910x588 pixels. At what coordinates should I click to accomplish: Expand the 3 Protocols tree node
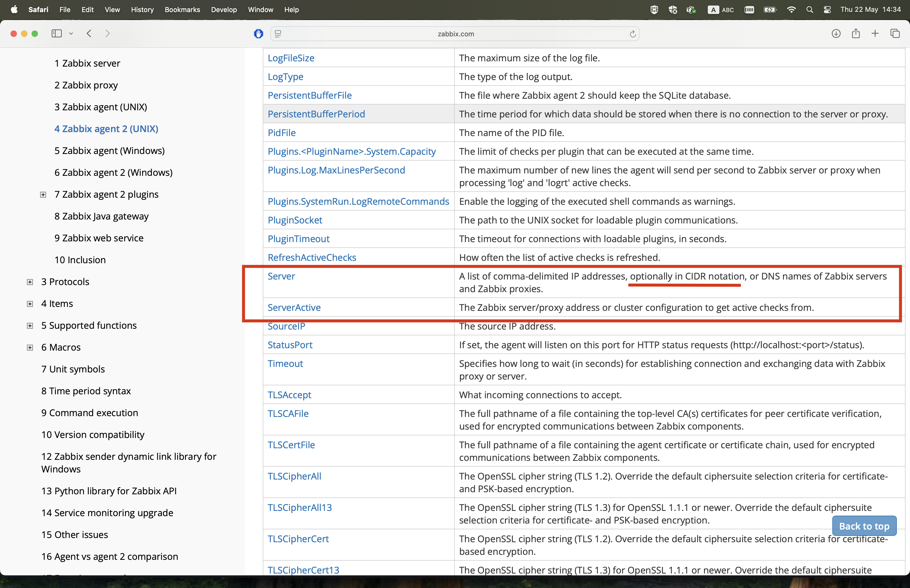tap(30, 282)
